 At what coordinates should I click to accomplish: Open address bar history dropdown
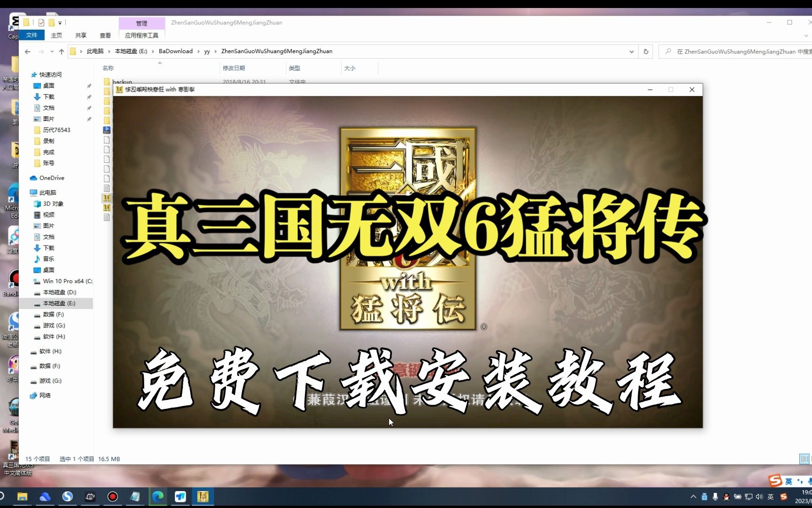(x=632, y=52)
